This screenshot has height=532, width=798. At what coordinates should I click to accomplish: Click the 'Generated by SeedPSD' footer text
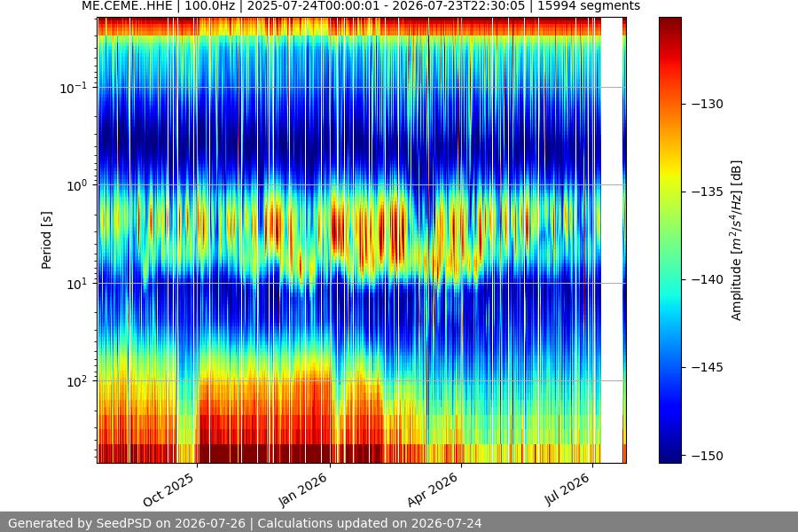tap(245, 523)
